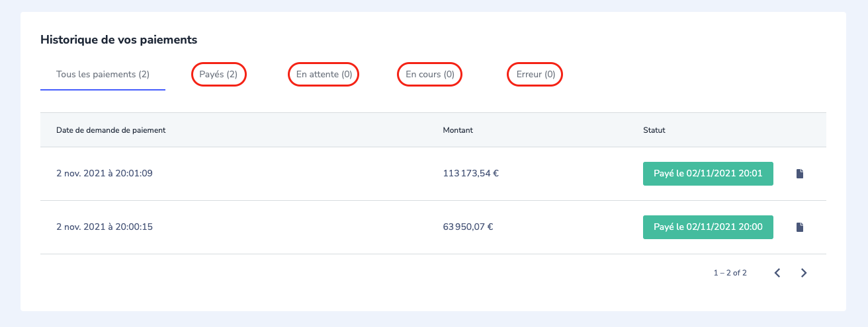Screen dimensions: 868x327
Task: Click the Historique de vos paiements heading
Action: point(119,40)
